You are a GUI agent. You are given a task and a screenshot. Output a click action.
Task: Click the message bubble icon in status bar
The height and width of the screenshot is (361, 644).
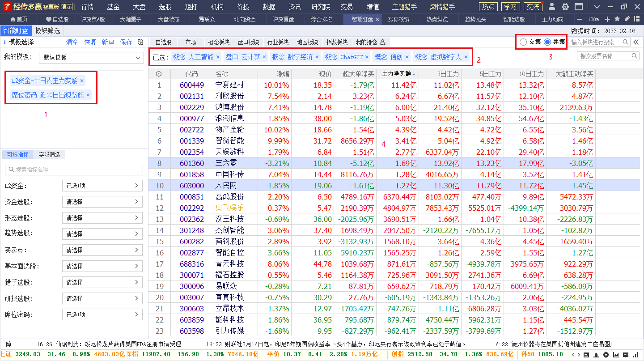(626, 355)
